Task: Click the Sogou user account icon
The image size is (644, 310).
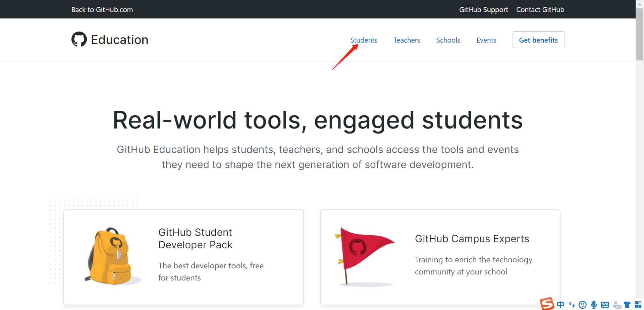Action: pos(617,305)
